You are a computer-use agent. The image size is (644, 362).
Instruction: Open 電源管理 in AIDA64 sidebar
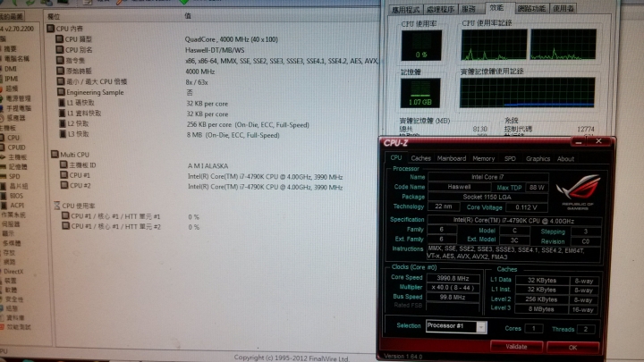point(18,98)
